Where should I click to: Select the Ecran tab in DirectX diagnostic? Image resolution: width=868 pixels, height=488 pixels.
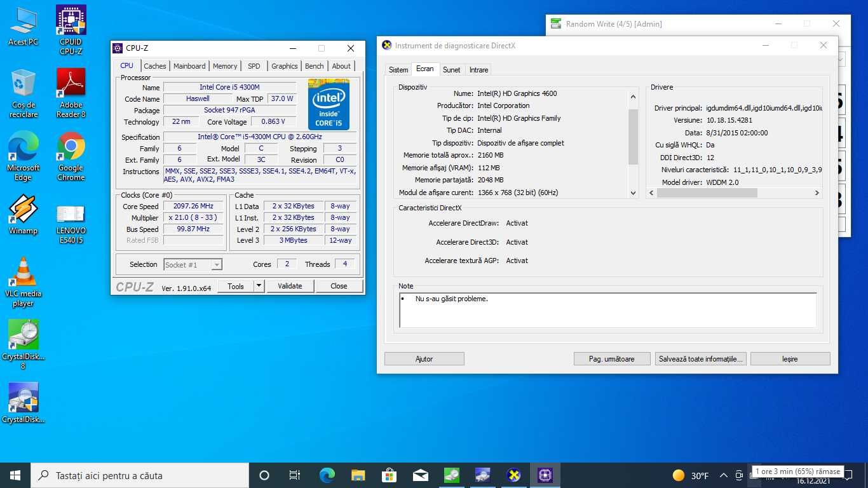(425, 69)
